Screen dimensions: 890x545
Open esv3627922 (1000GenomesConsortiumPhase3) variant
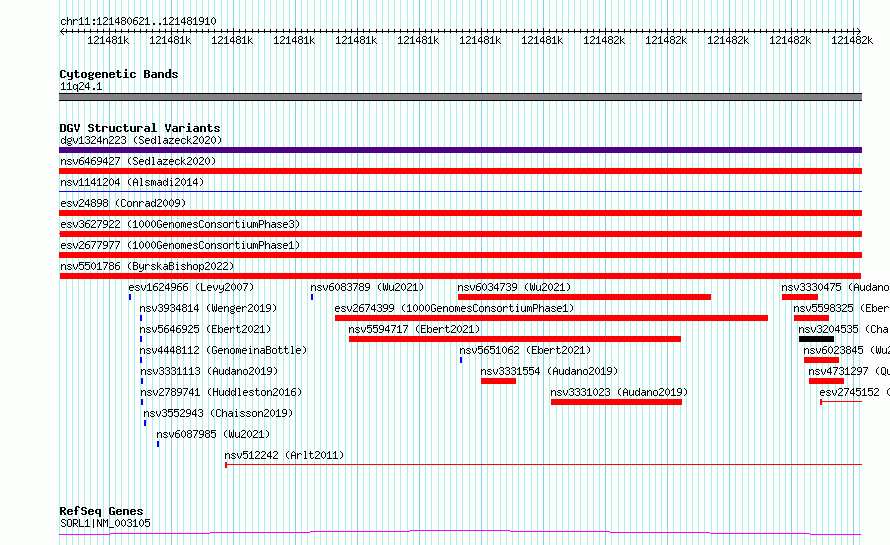[180, 224]
